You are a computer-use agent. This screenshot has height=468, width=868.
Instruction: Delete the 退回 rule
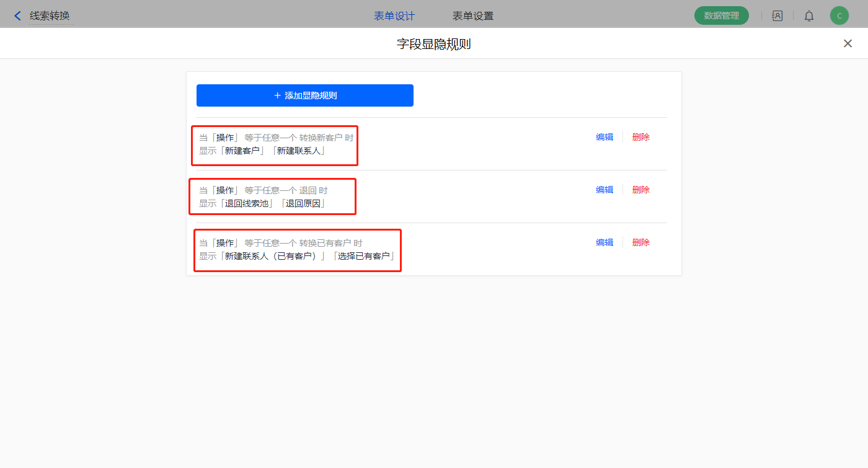[x=641, y=190]
